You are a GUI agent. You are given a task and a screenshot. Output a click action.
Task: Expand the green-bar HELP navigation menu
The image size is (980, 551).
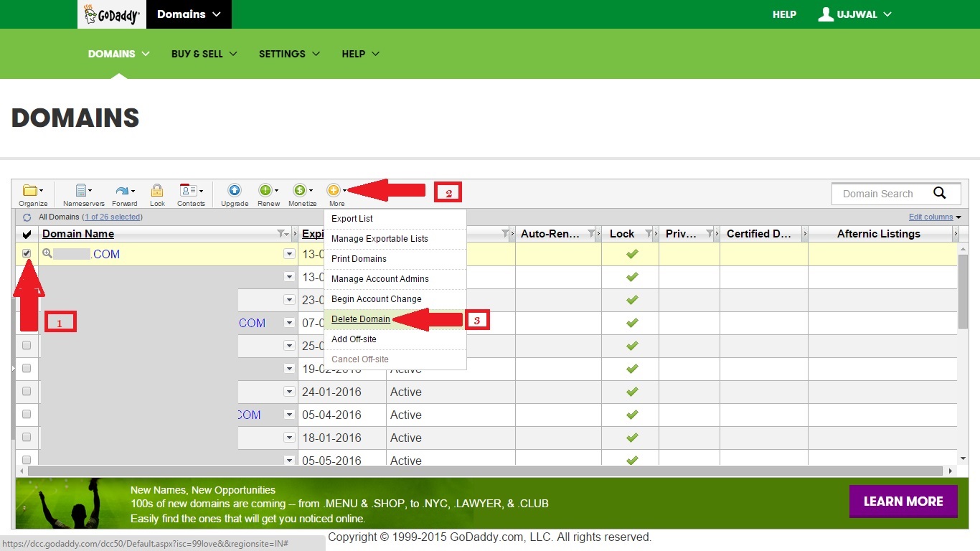[x=361, y=54]
